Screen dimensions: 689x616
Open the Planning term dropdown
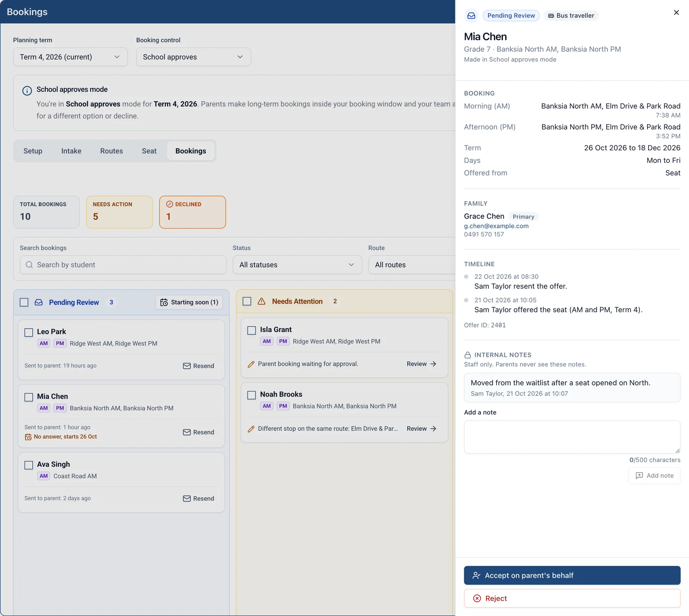(x=70, y=57)
